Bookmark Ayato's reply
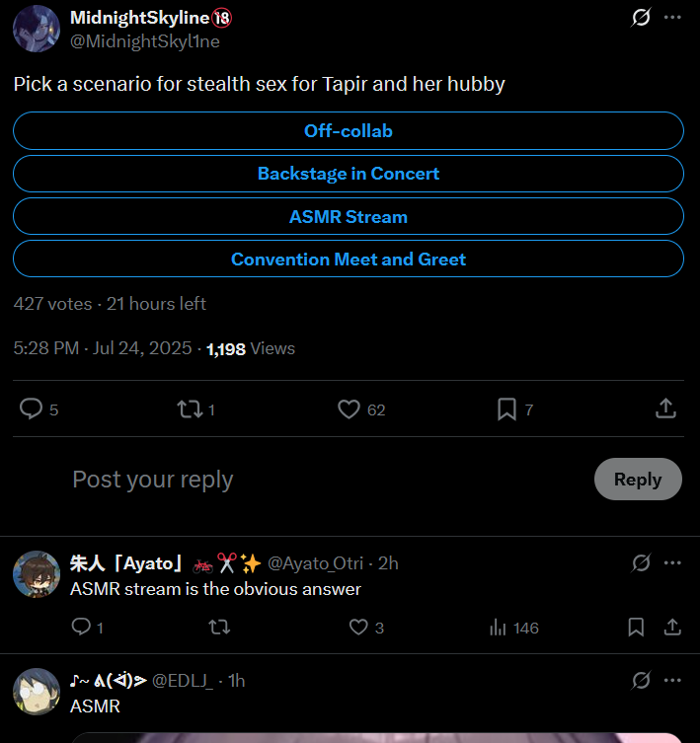 (x=637, y=627)
